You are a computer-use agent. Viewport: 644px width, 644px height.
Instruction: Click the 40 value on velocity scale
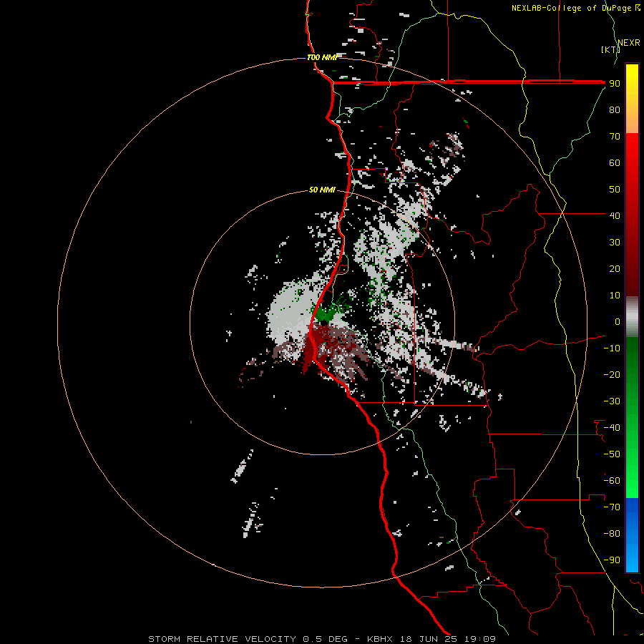(x=615, y=215)
